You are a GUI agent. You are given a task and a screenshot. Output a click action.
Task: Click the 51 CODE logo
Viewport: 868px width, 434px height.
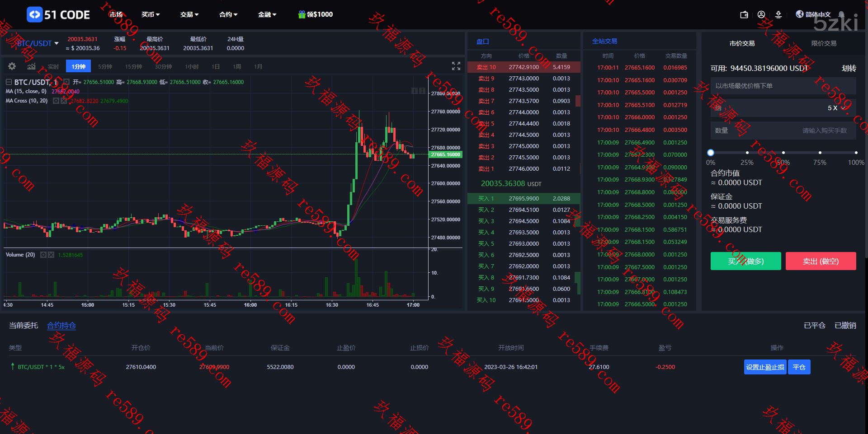coord(58,15)
